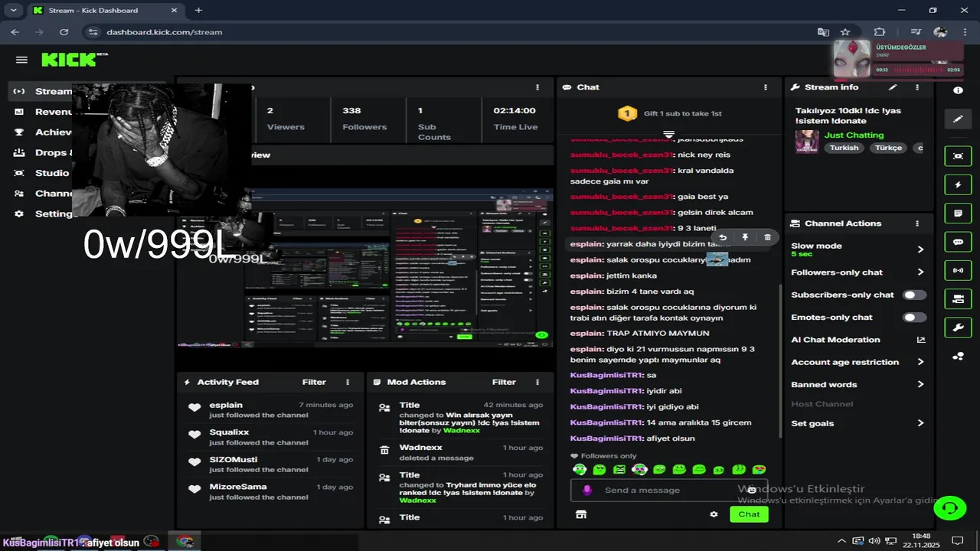
Task: Pin the hovered chat message
Action: (745, 237)
